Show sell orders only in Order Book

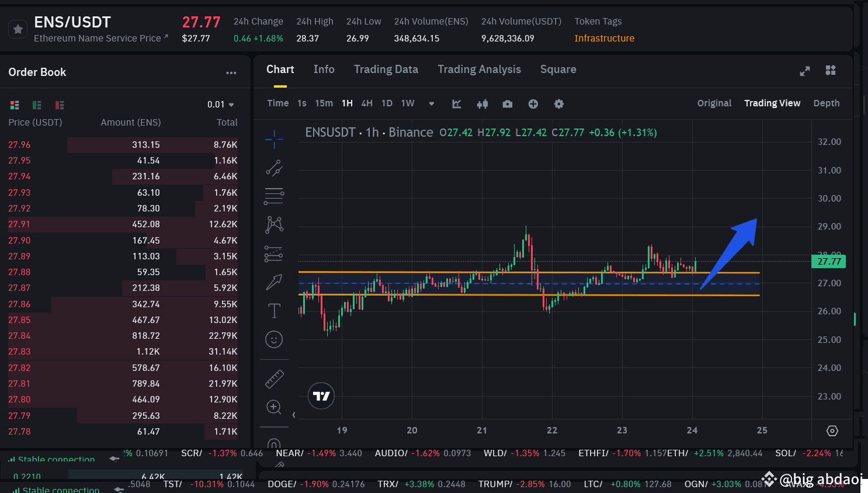[59, 105]
